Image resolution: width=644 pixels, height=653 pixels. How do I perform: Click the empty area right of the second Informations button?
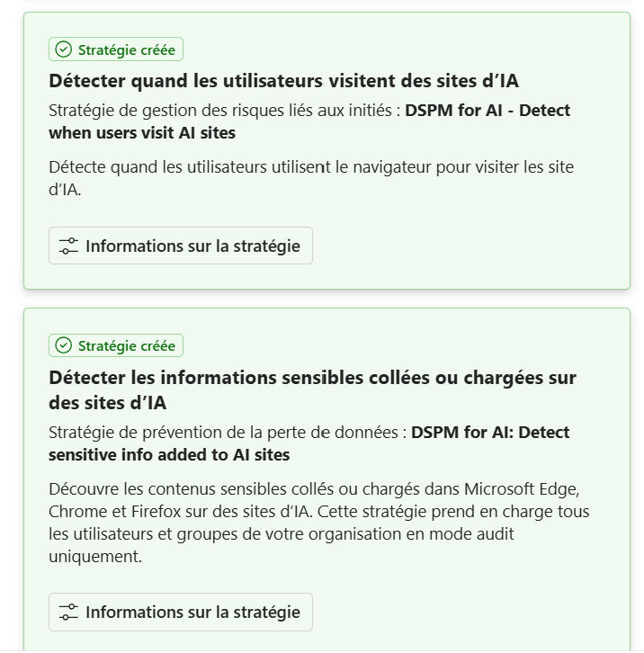(x=468, y=612)
